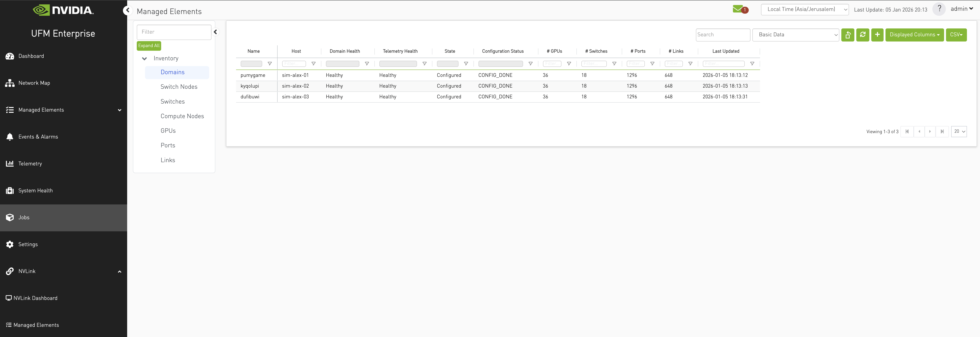The height and width of the screenshot is (337, 980).
Task: Go to the next page of results
Action: click(930, 132)
